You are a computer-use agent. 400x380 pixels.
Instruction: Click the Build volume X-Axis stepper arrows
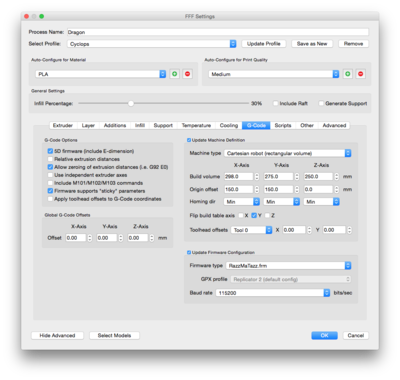pos(257,176)
